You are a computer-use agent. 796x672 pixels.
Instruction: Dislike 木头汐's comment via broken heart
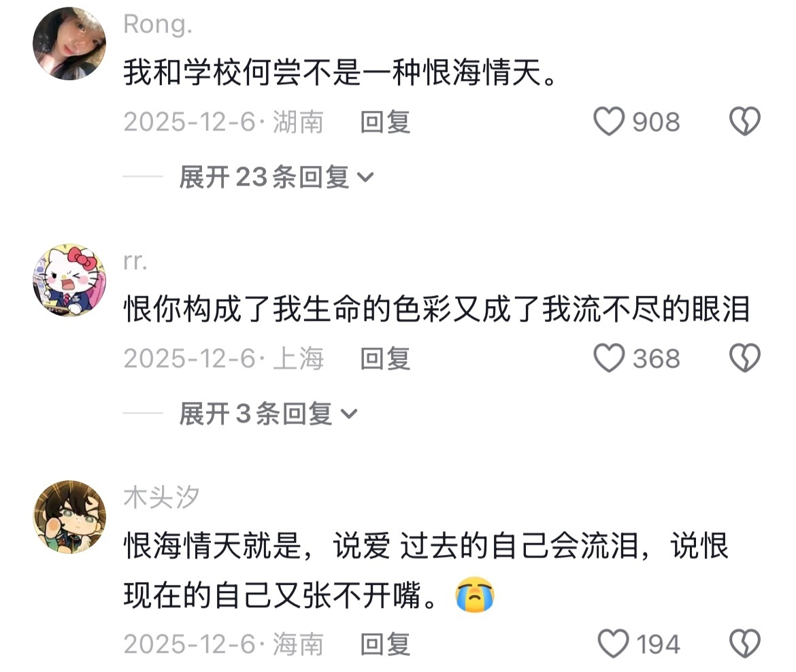[745, 643]
